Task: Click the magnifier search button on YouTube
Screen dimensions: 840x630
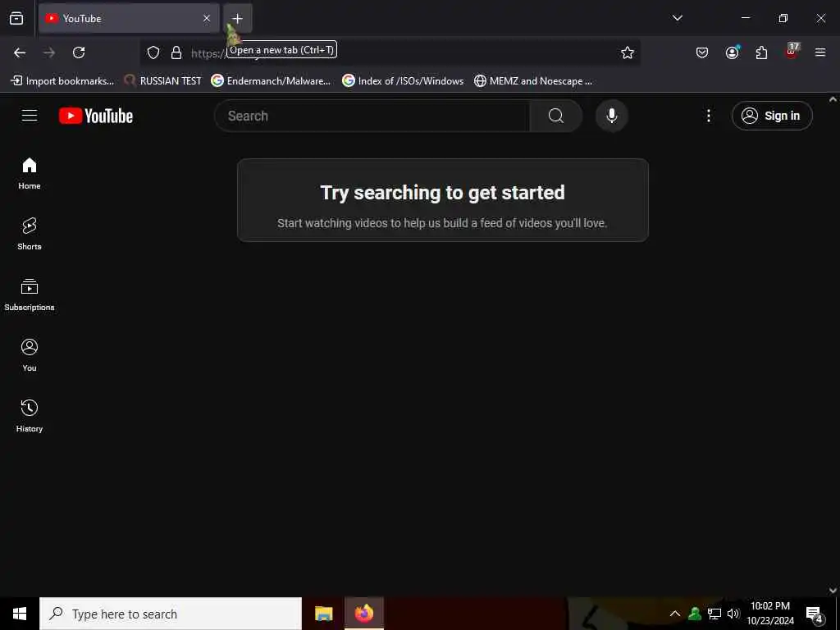Action: (556, 116)
